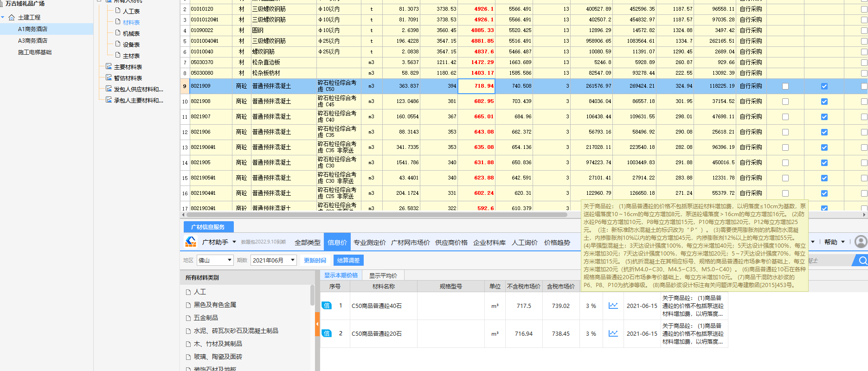Select A3商务酒店 in project tree
This screenshot has width=868, height=371.
coord(32,41)
